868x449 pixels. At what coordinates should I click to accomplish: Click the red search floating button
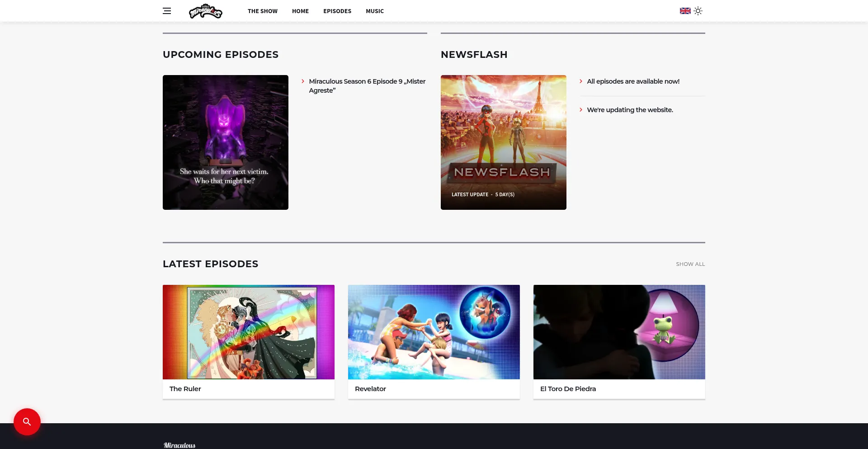27,422
